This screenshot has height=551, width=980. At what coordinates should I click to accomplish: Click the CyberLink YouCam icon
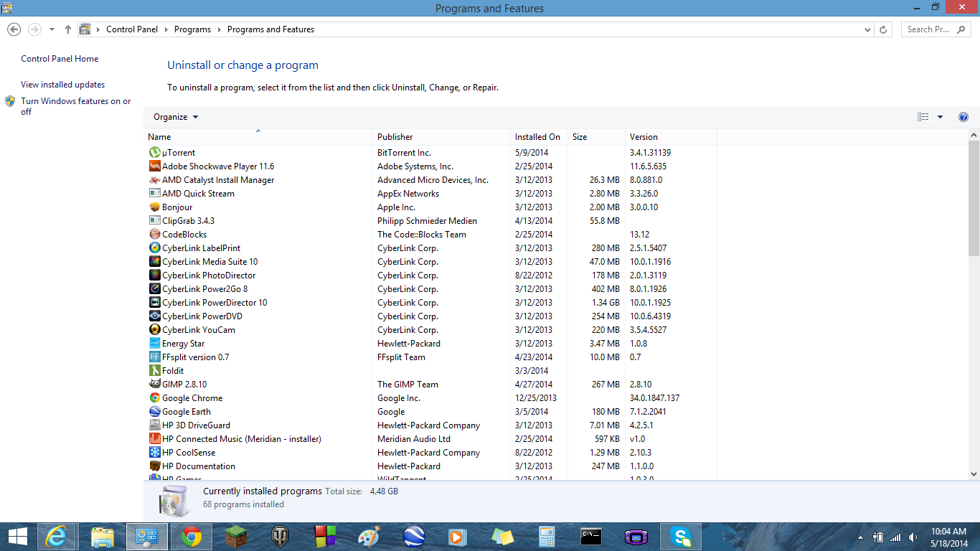click(x=154, y=329)
